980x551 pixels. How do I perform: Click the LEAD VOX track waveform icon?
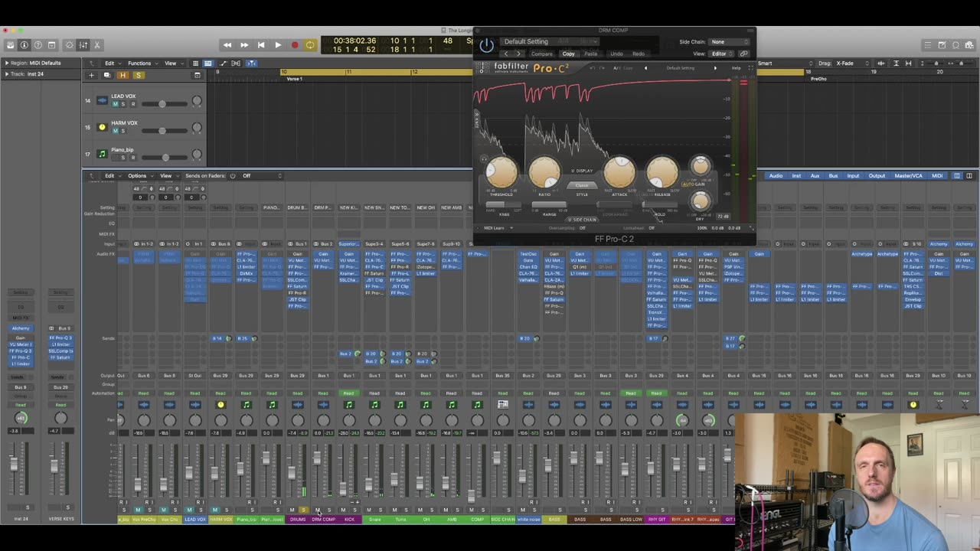pos(102,100)
